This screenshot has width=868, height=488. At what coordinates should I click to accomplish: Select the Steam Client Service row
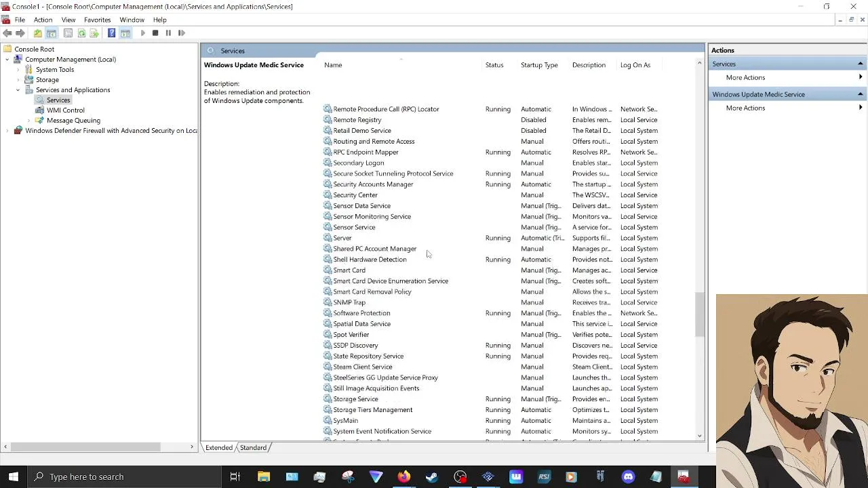click(491, 367)
